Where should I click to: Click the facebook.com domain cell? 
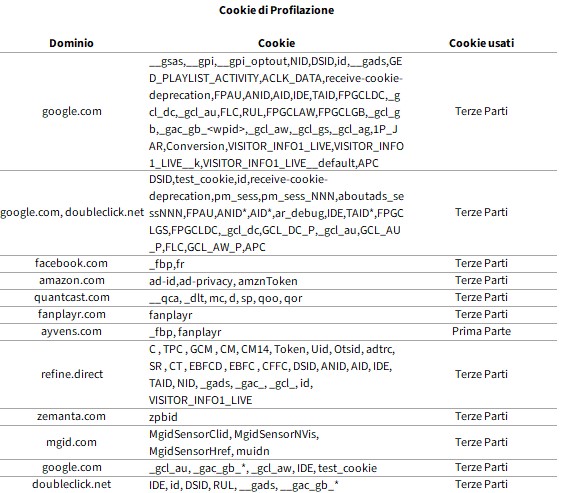point(71,263)
